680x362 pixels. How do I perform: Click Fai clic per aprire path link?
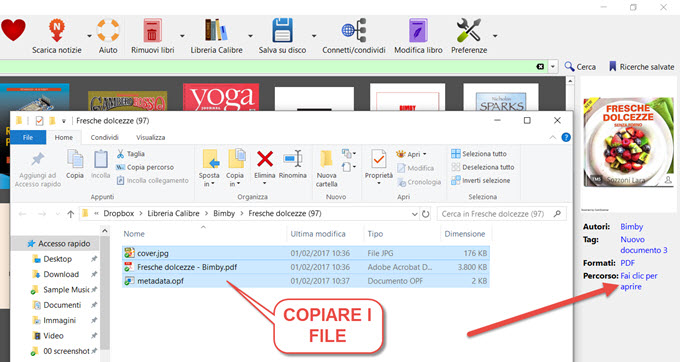coord(639,281)
